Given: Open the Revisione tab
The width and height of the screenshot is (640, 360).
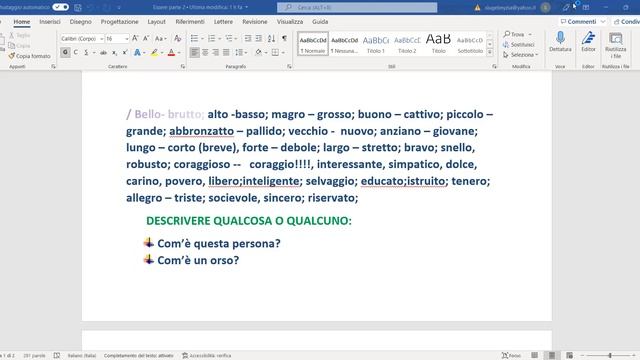Looking at the screenshot, I should [255, 22].
